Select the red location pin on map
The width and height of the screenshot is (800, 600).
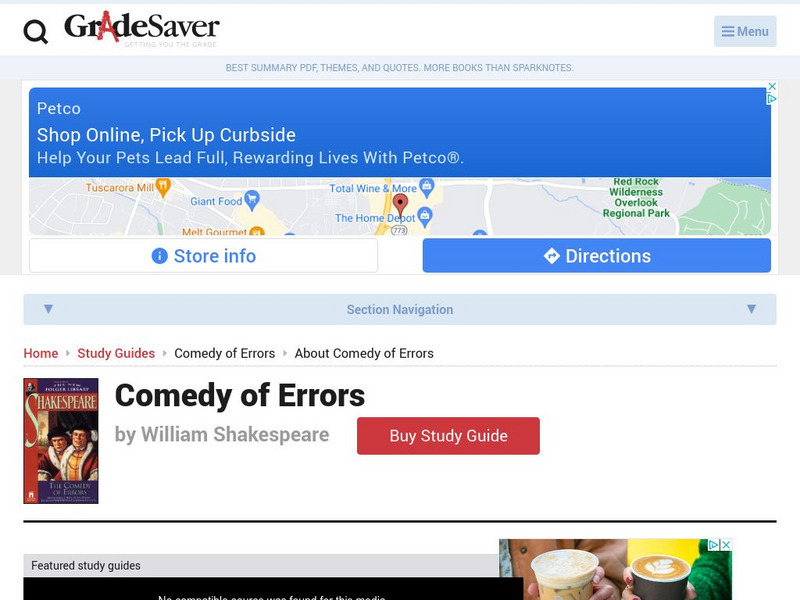click(x=401, y=204)
